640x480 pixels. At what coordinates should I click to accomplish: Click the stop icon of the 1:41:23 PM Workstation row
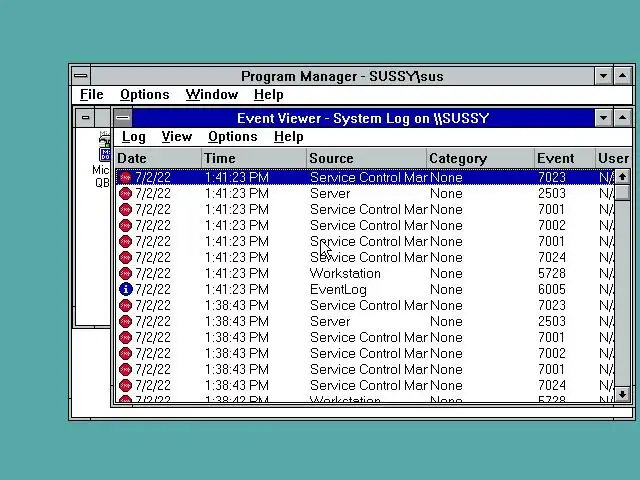(x=125, y=273)
